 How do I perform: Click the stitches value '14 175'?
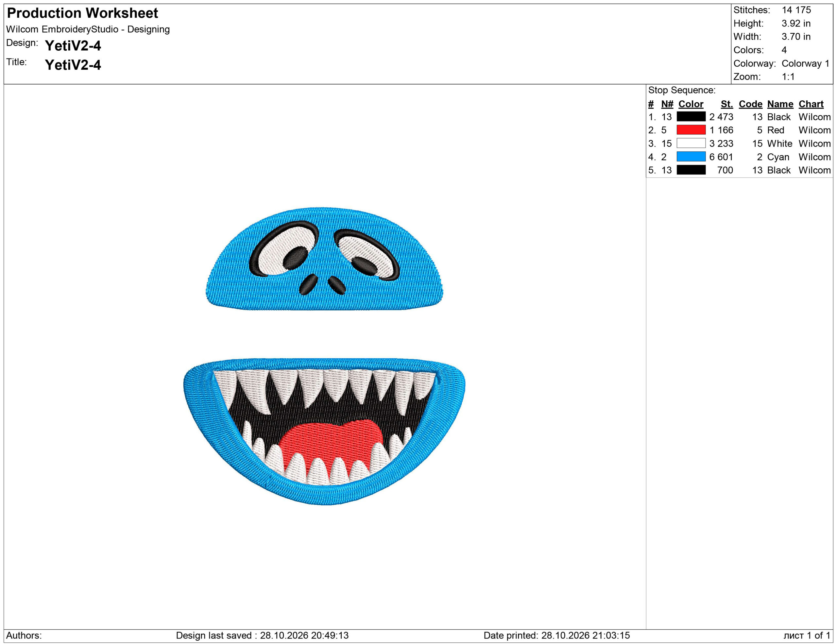click(796, 10)
